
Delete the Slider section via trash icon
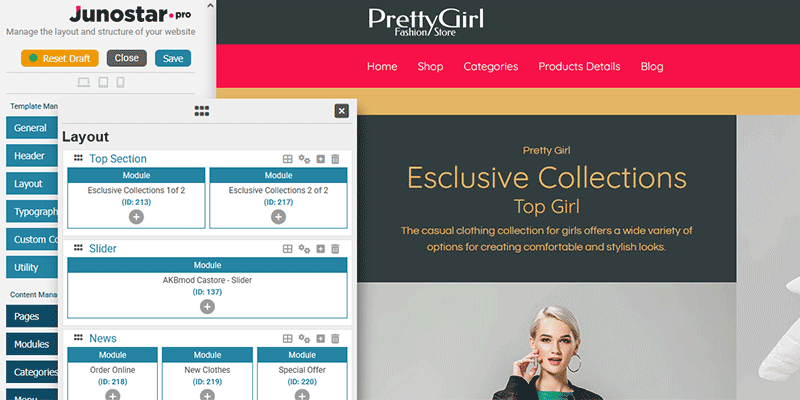click(x=335, y=249)
